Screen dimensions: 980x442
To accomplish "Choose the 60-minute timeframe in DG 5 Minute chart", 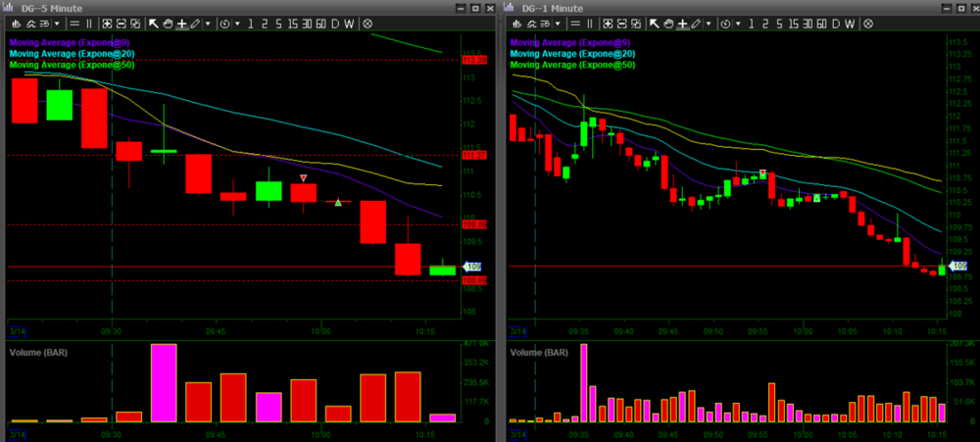I will pos(320,24).
